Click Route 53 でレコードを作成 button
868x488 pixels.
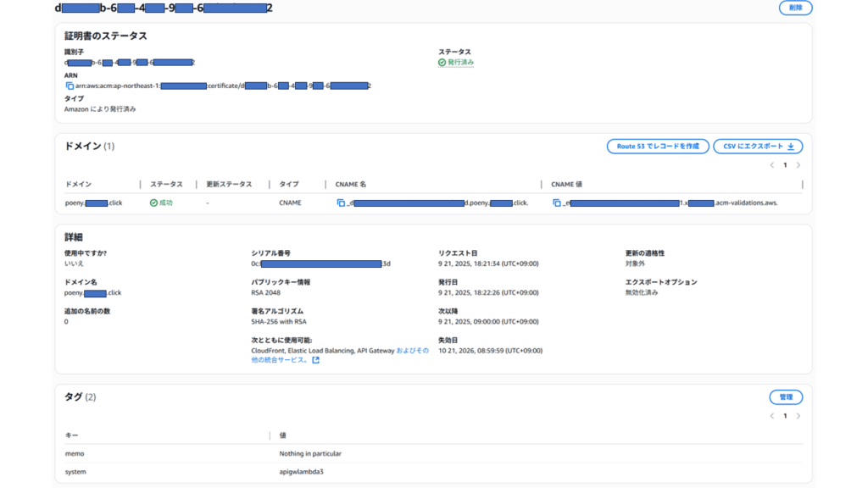pyautogui.click(x=658, y=147)
